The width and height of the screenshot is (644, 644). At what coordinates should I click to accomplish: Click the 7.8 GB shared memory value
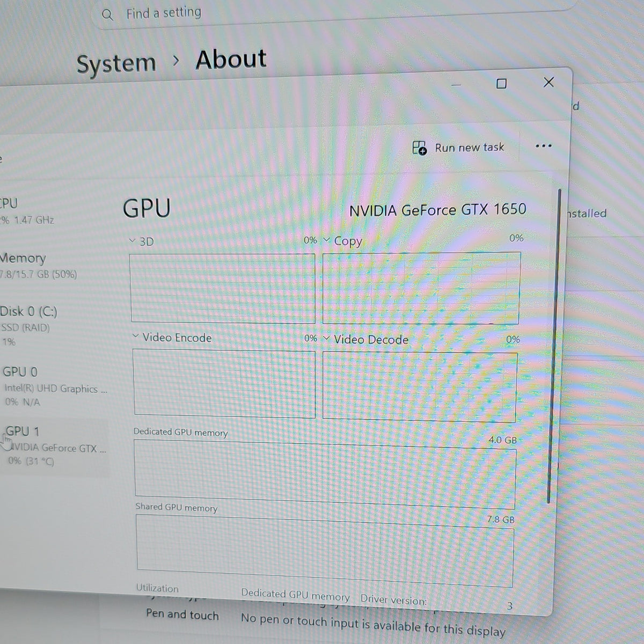tap(500, 519)
